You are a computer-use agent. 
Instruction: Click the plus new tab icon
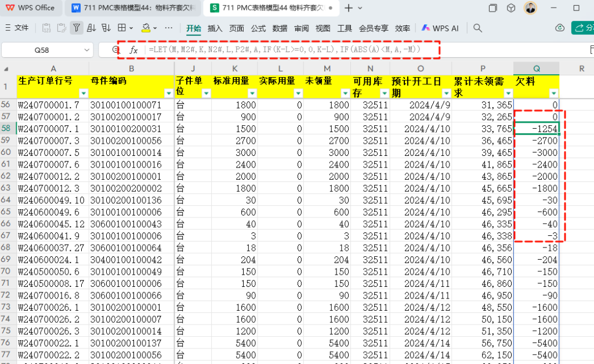pyautogui.click(x=349, y=8)
